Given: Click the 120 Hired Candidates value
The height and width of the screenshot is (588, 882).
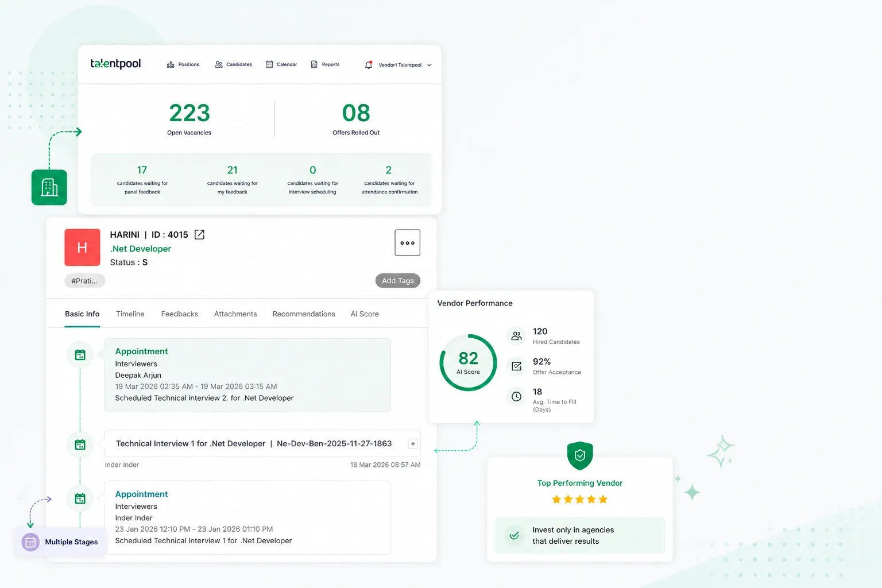Looking at the screenshot, I should (x=540, y=331).
